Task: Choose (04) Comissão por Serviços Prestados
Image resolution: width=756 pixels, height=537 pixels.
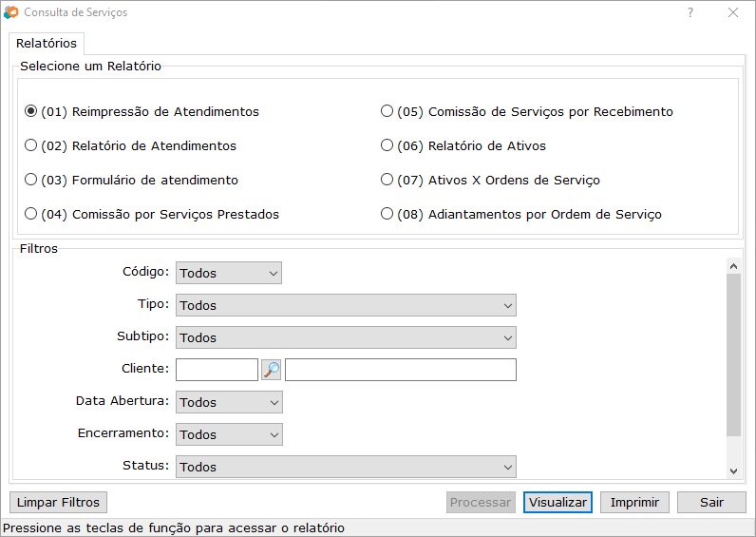Action: 31,214
